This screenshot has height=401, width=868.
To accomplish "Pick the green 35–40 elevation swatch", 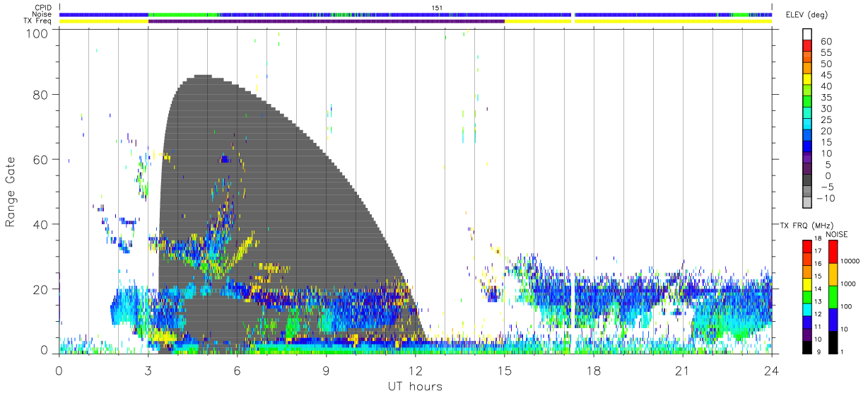I will [x=807, y=91].
